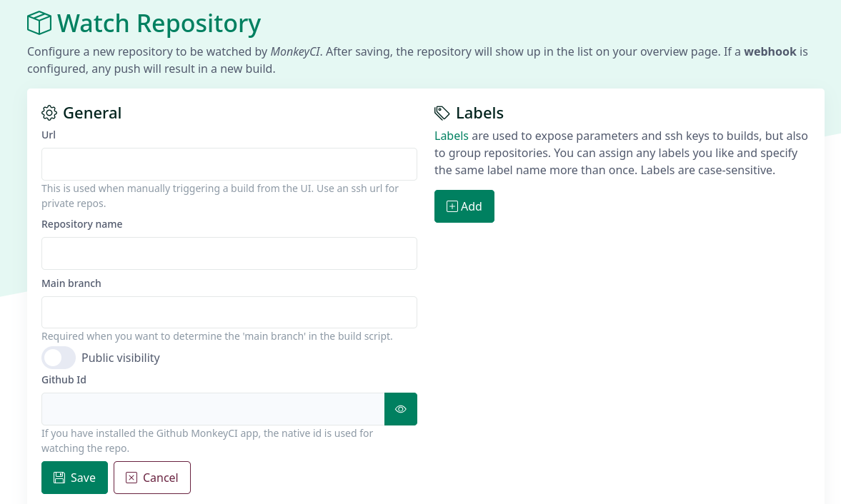Click Add to create a new label
This screenshot has width=841, height=504.
click(464, 206)
